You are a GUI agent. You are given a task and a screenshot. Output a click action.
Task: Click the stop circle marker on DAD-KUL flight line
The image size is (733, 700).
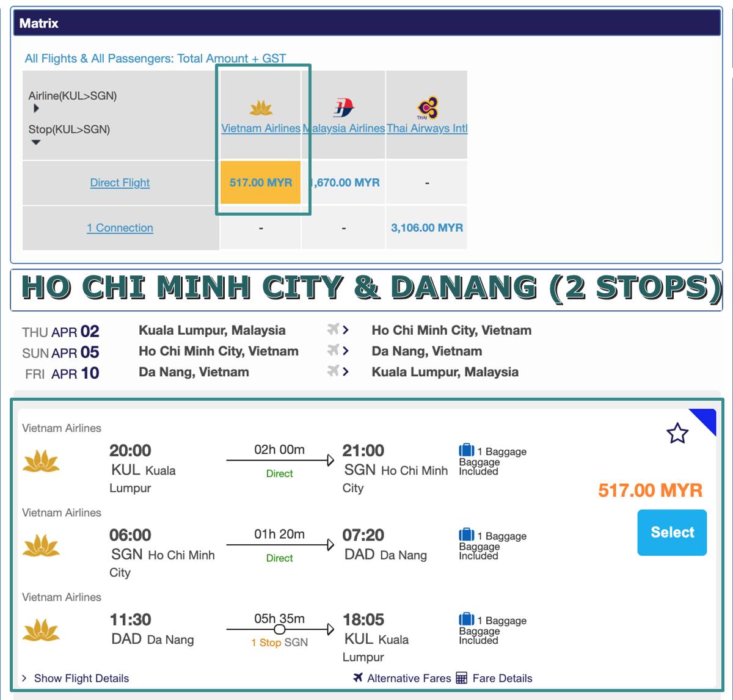pos(279,629)
